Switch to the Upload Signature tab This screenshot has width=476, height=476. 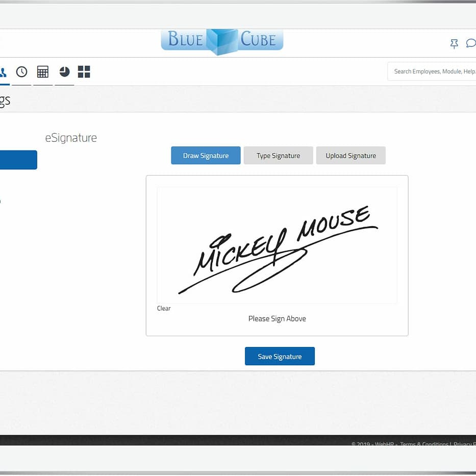351,156
